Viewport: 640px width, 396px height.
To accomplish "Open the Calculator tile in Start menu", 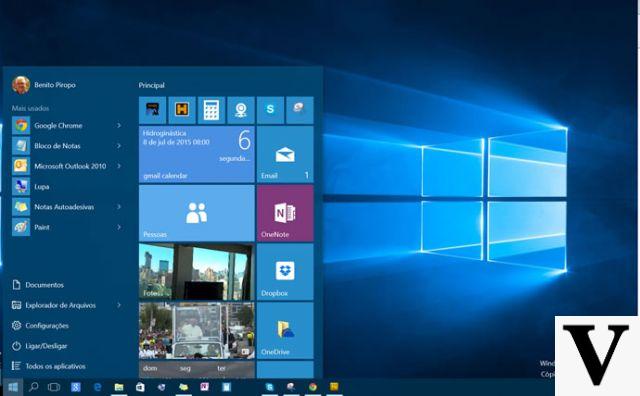I will click(211, 110).
